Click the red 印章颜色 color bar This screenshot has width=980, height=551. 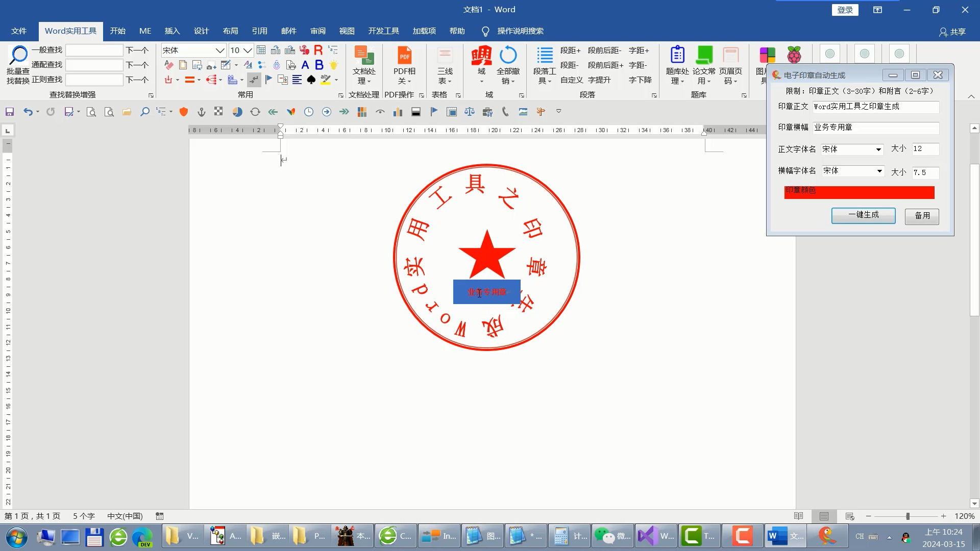coord(859,192)
